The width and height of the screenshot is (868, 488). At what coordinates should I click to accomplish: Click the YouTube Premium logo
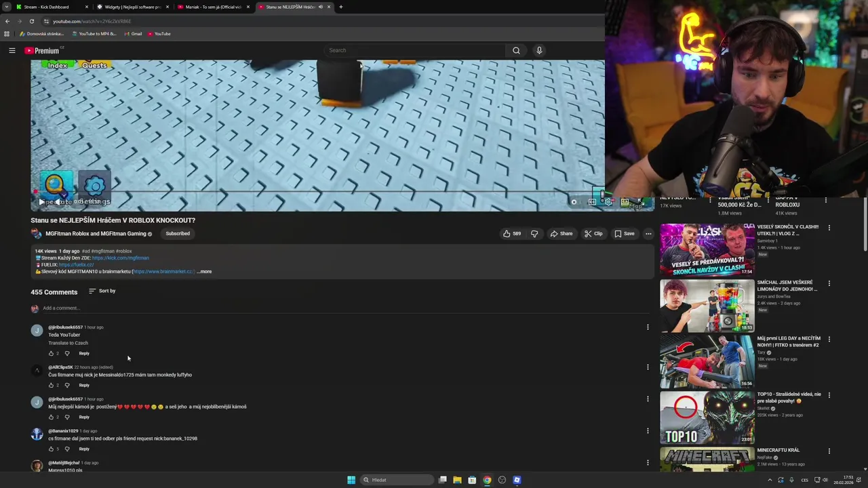tap(43, 50)
